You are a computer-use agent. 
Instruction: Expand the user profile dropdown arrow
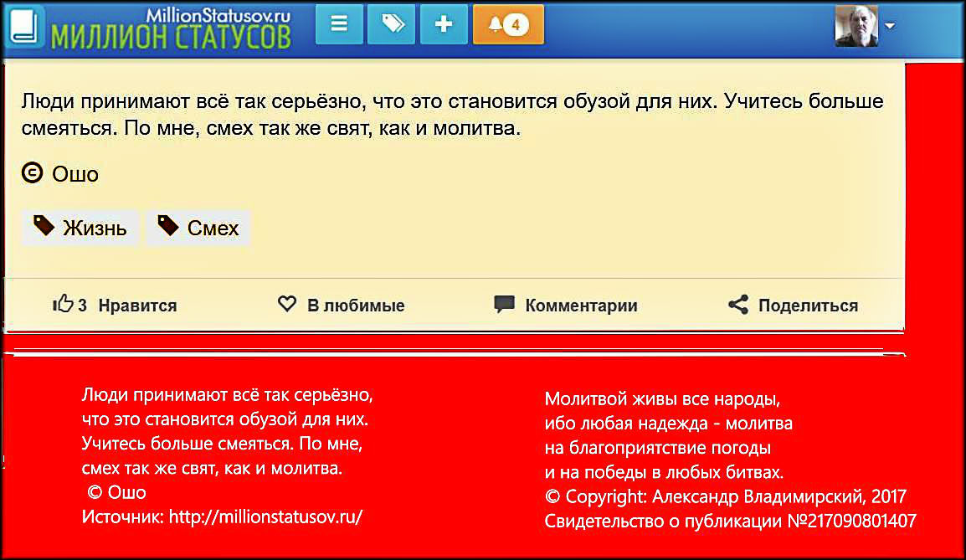[x=890, y=26]
